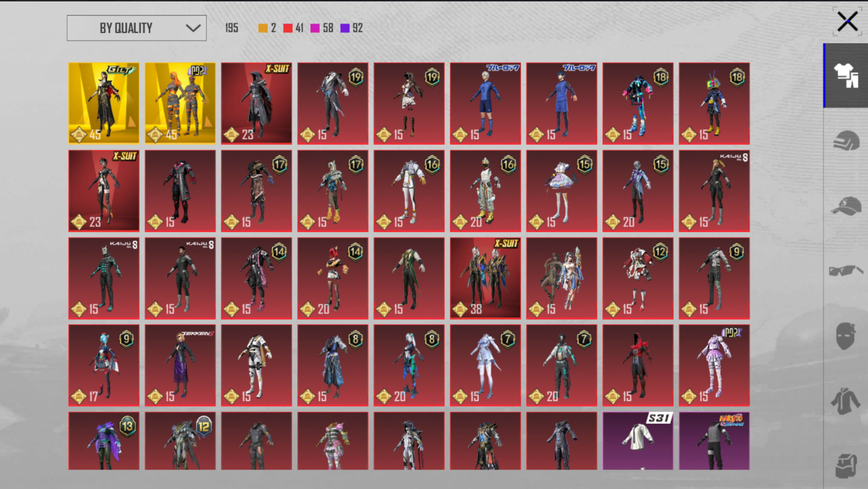
Task: Select the level 15 pastel dress outfit
Action: [562, 191]
